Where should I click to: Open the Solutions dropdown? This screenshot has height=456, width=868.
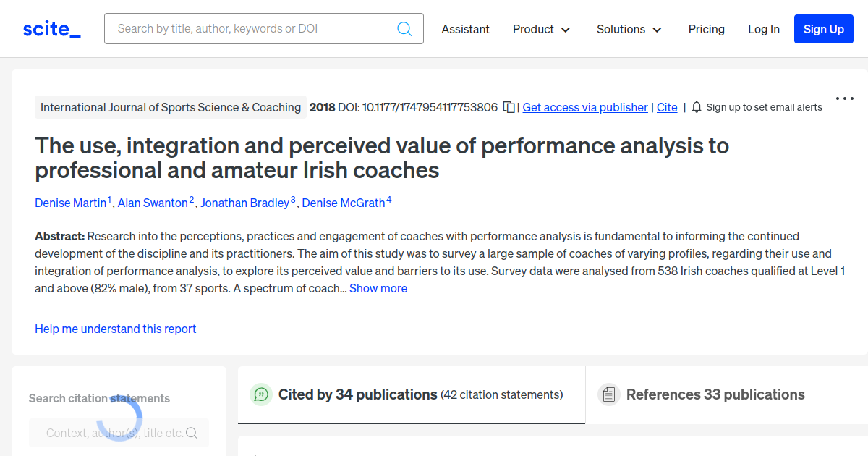coord(629,29)
